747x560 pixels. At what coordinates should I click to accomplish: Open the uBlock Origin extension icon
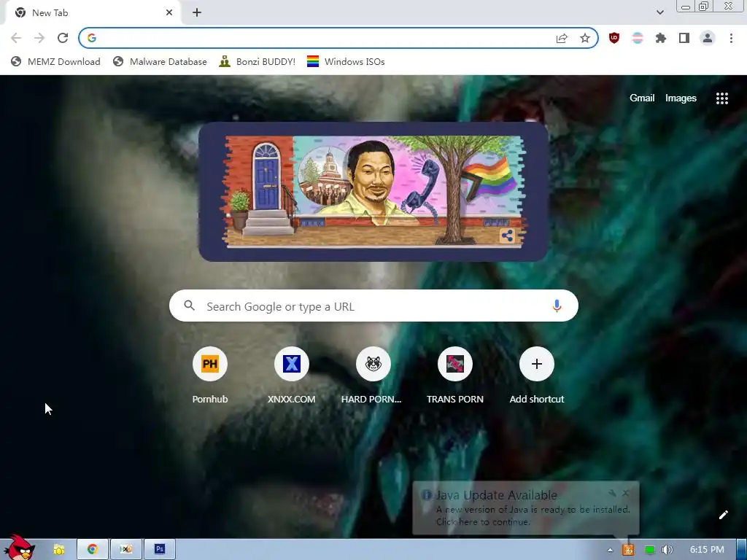pos(614,38)
